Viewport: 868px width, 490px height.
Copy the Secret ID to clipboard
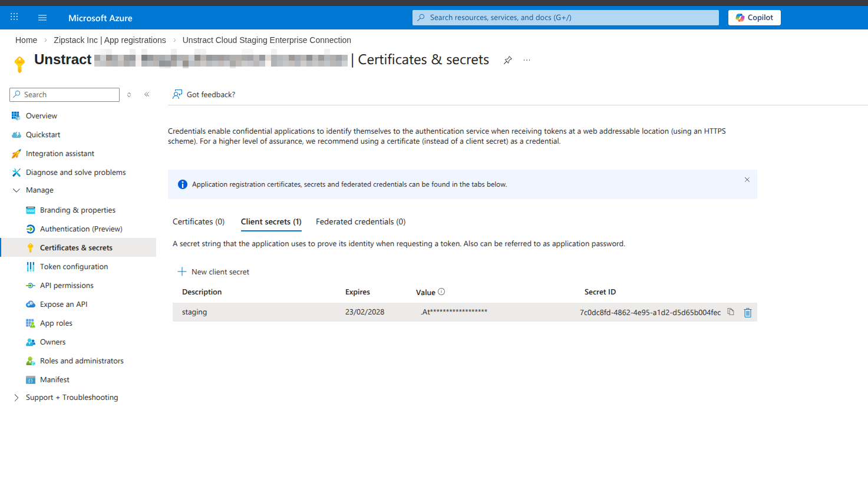click(731, 312)
